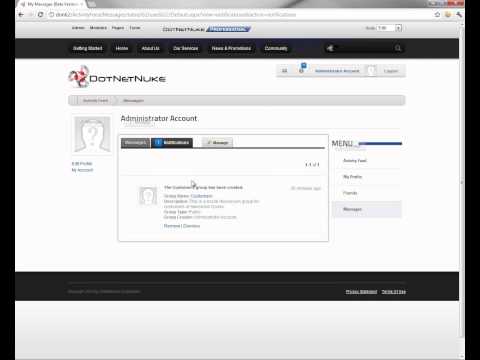This screenshot has width=480, height=360.
Task: Click the large profile photo placeholder
Action: click(92, 134)
